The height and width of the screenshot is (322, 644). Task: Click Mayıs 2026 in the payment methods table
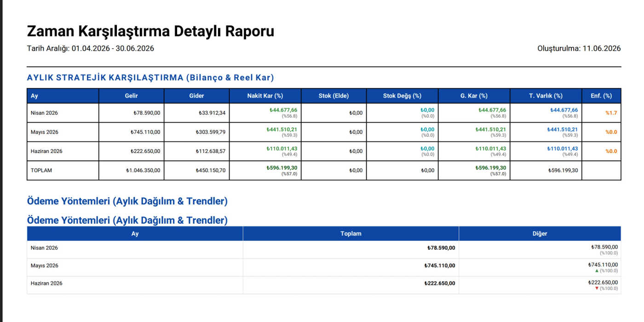[x=45, y=266]
